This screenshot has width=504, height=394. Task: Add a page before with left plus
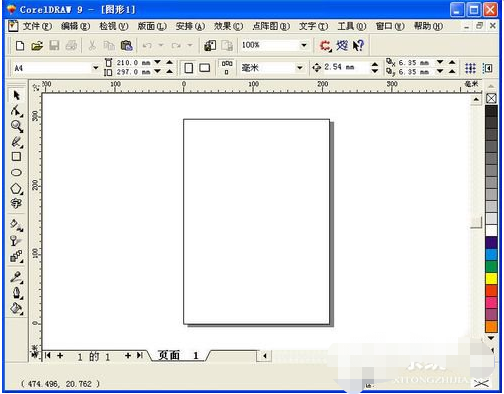tap(60, 356)
